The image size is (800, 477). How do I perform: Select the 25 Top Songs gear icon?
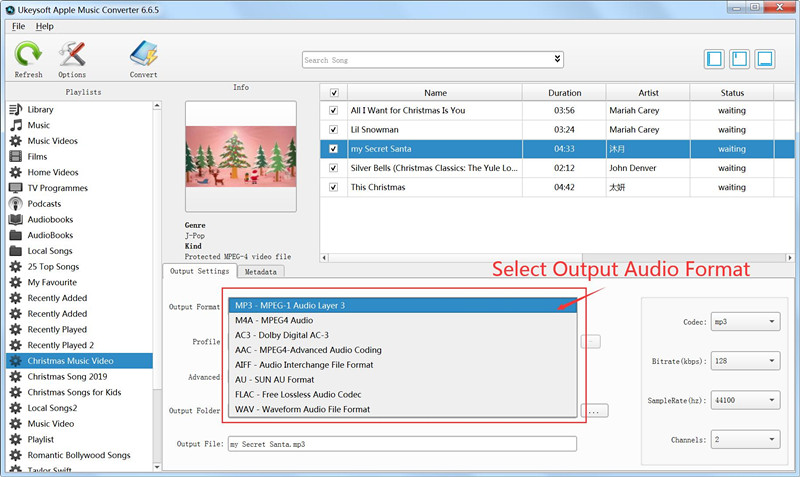pos(16,266)
